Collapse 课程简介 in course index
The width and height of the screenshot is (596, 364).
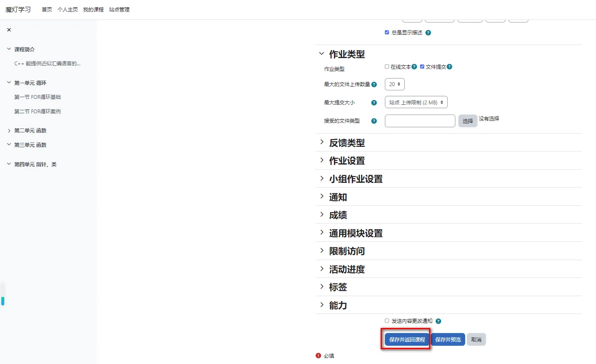tap(9, 49)
